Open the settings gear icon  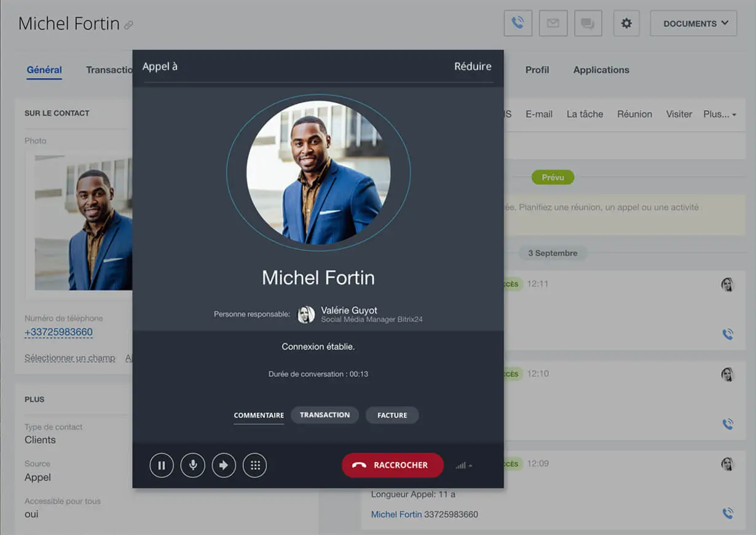tap(626, 23)
